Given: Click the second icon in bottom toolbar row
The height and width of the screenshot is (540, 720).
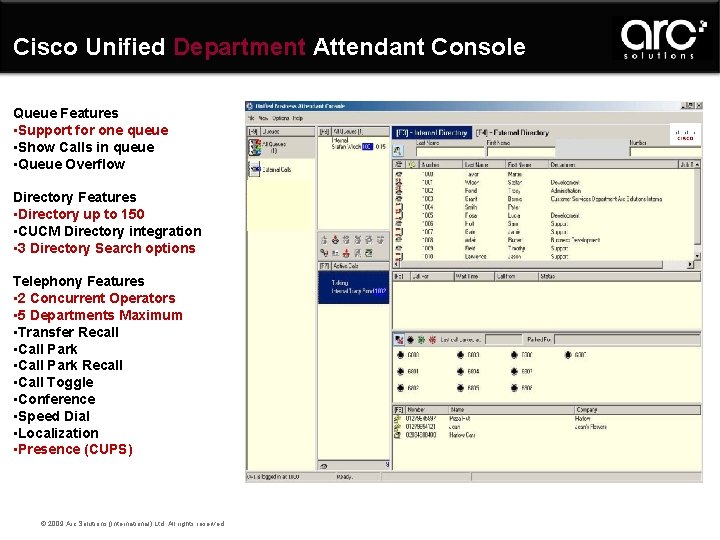Looking at the screenshot, I should (335, 253).
